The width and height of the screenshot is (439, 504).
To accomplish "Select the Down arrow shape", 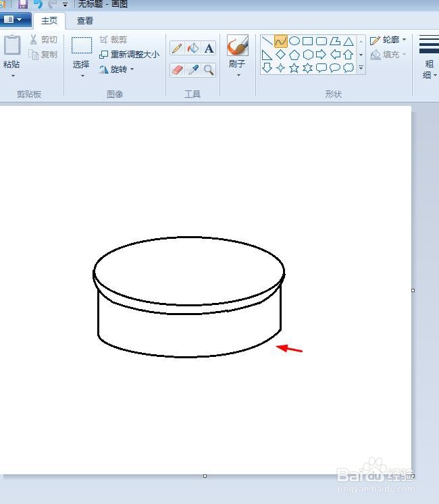I will [x=267, y=68].
